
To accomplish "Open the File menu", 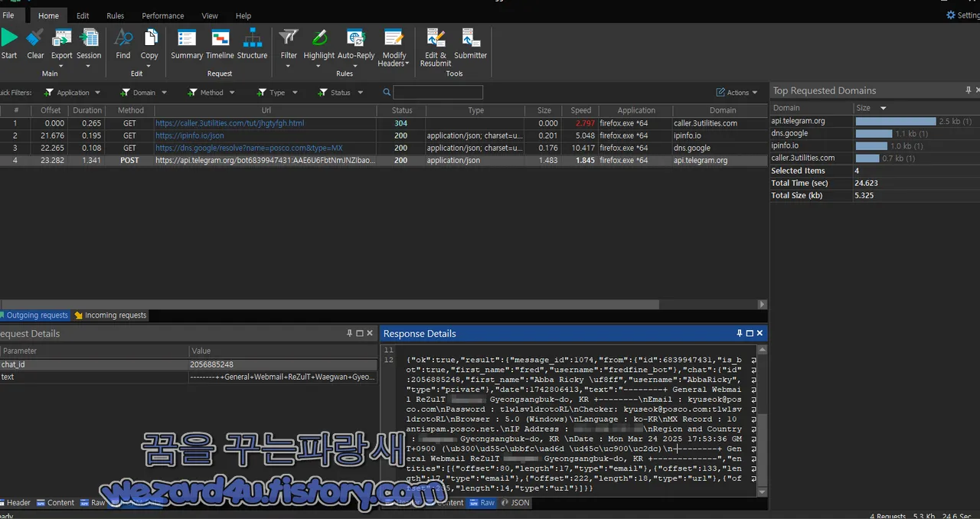I will pyautogui.click(x=8, y=15).
